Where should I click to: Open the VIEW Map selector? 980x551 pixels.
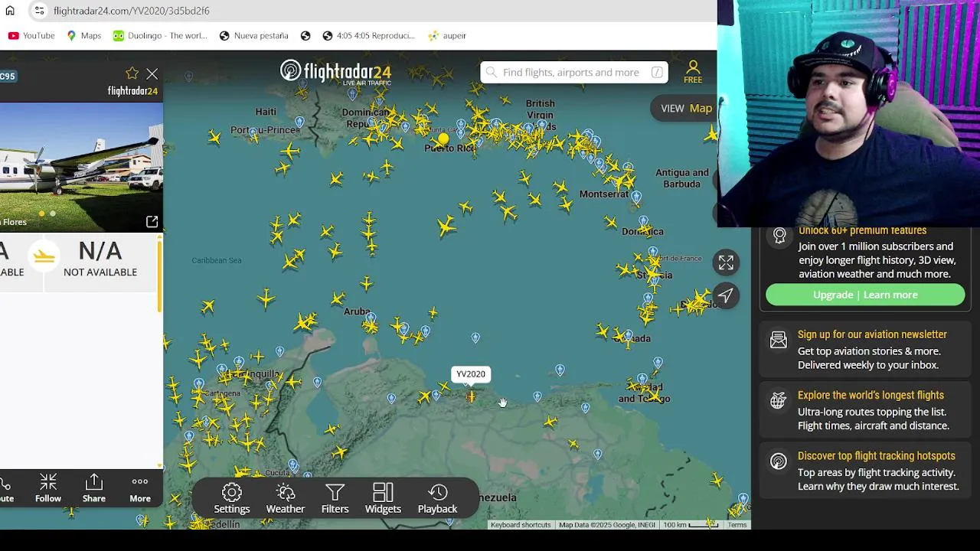pyautogui.click(x=687, y=108)
